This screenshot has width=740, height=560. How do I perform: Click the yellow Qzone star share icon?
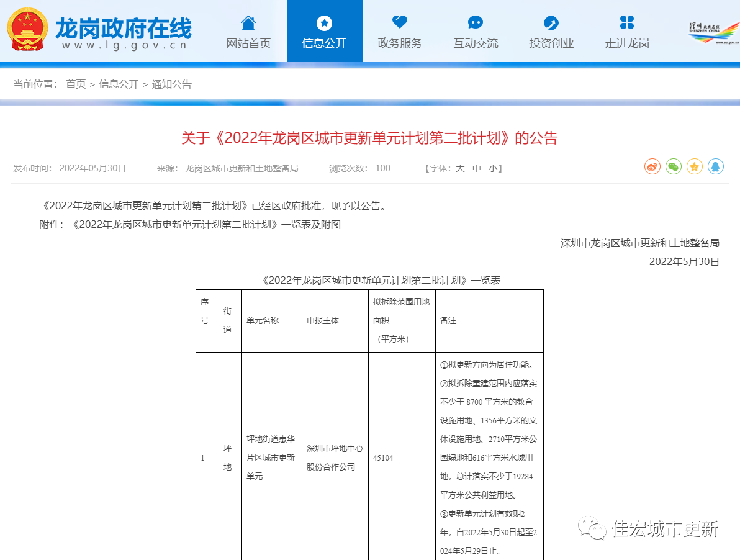coord(695,167)
